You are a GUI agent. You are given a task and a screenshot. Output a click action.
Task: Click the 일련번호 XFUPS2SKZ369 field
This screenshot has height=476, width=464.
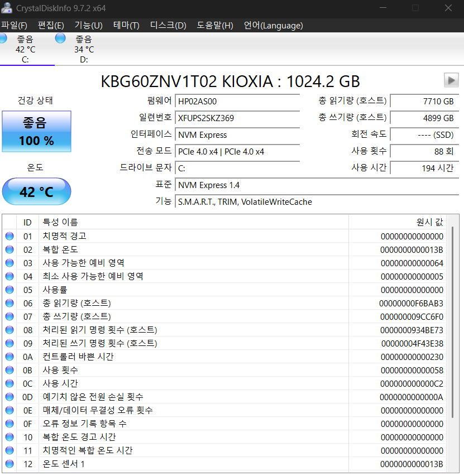[237, 118]
